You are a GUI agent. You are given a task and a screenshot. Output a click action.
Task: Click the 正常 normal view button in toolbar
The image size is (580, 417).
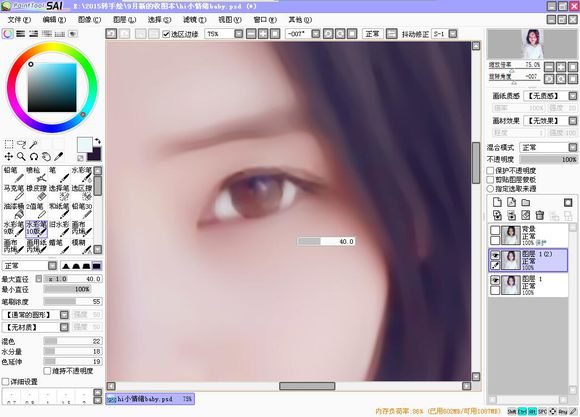pyautogui.click(x=372, y=34)
